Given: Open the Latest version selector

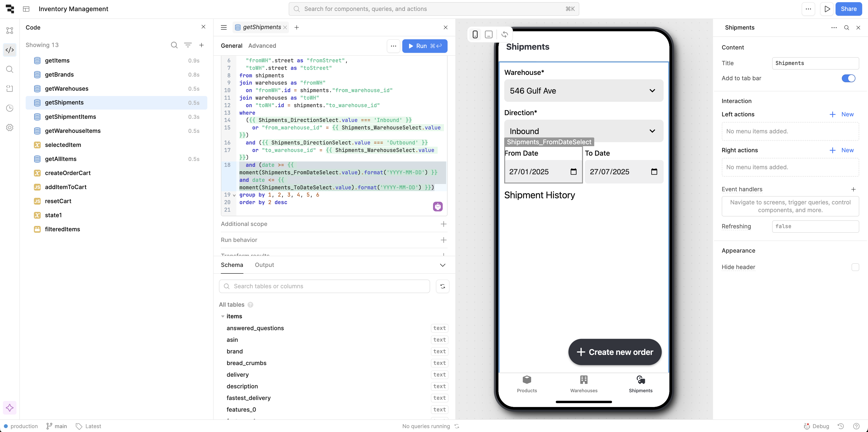Looking at the screenshot, I should (89, 426).
